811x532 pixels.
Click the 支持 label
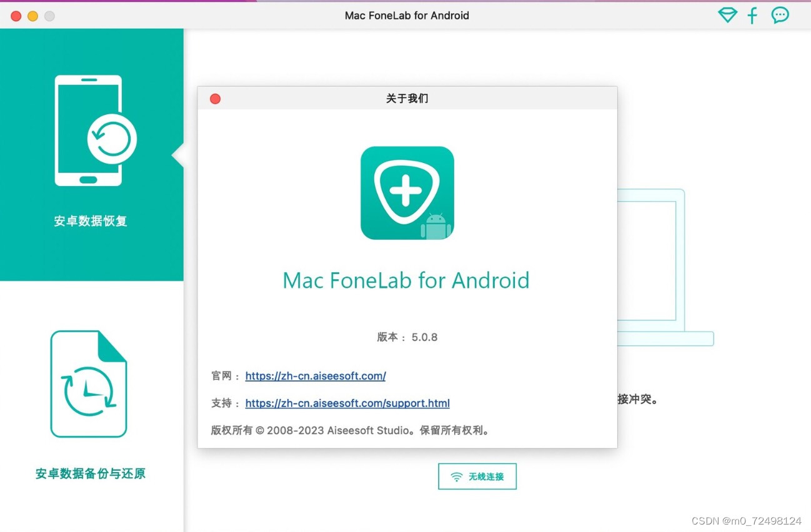226,403
